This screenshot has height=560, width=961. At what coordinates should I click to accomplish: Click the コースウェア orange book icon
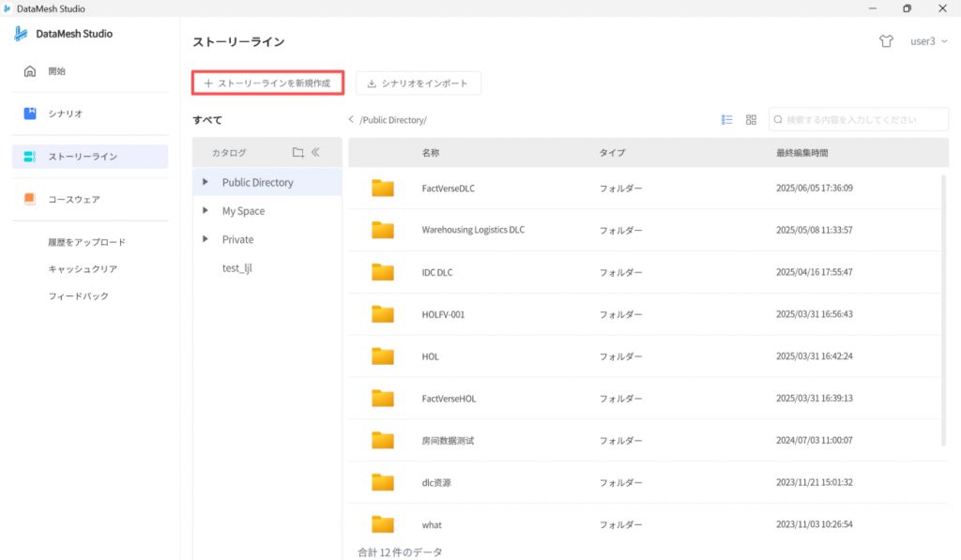point(30,199)
